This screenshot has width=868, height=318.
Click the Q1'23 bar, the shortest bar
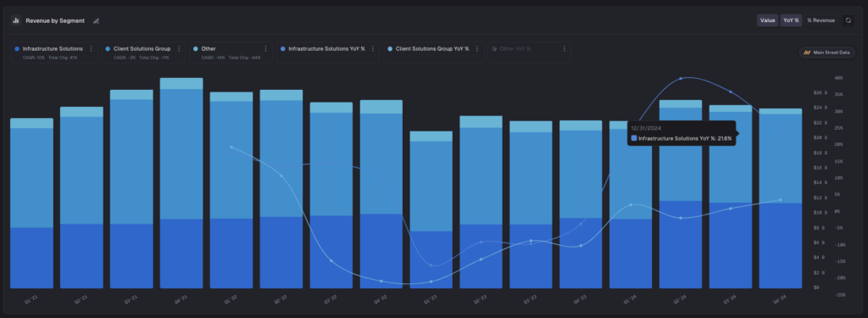click(x=431, y=209)
